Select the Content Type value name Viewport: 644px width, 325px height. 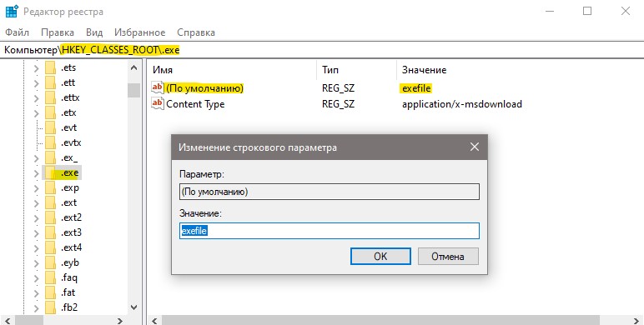(195, 104)
